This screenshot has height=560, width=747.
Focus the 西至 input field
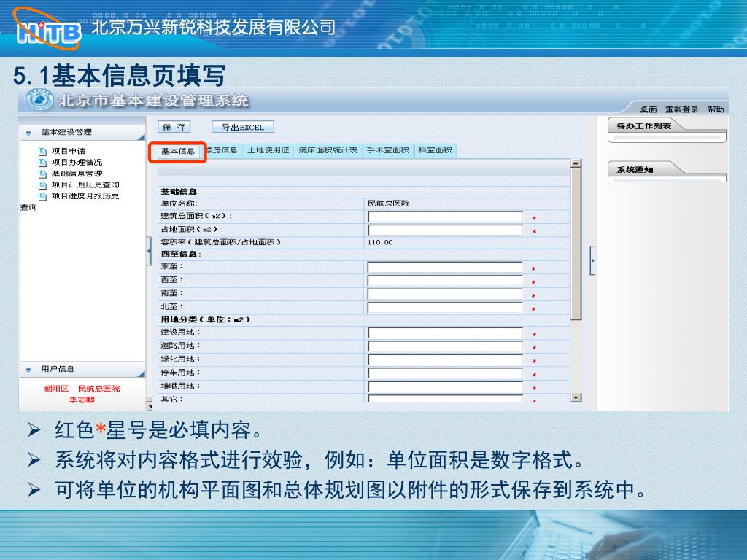tap(445, 281)
